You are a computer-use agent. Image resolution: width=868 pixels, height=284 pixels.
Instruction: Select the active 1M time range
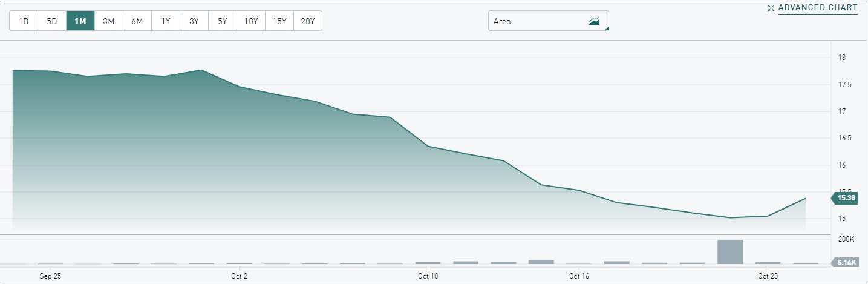tap(80, 21)
